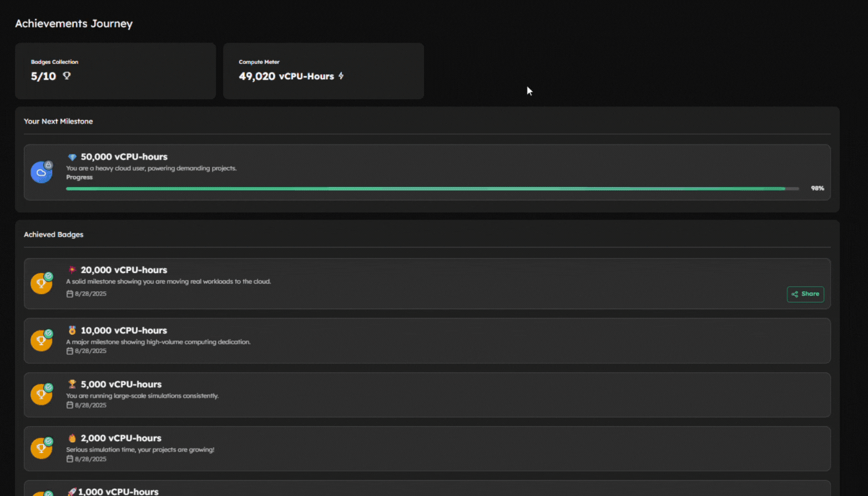Click the calendar icon under 20,000 vCPU-hours

[x=70, y=294]
